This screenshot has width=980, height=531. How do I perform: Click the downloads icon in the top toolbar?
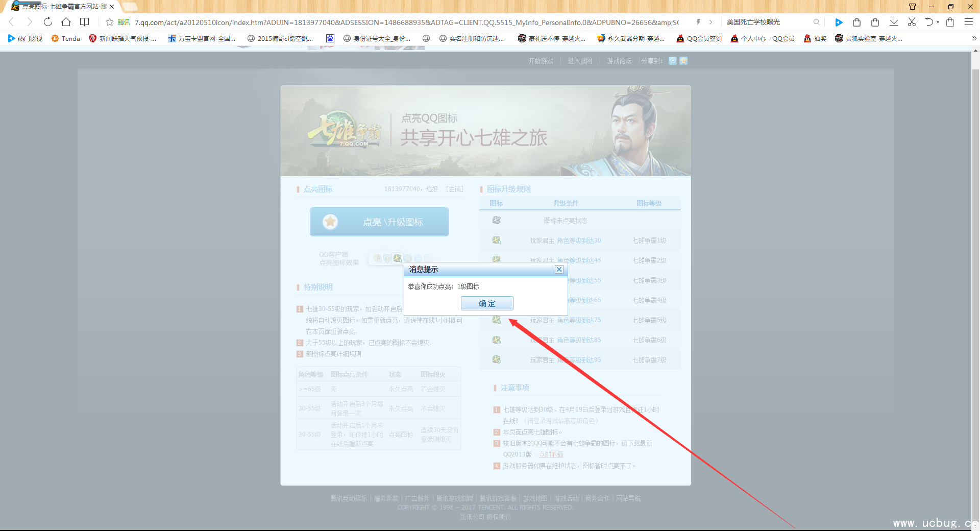coord(894,22)
